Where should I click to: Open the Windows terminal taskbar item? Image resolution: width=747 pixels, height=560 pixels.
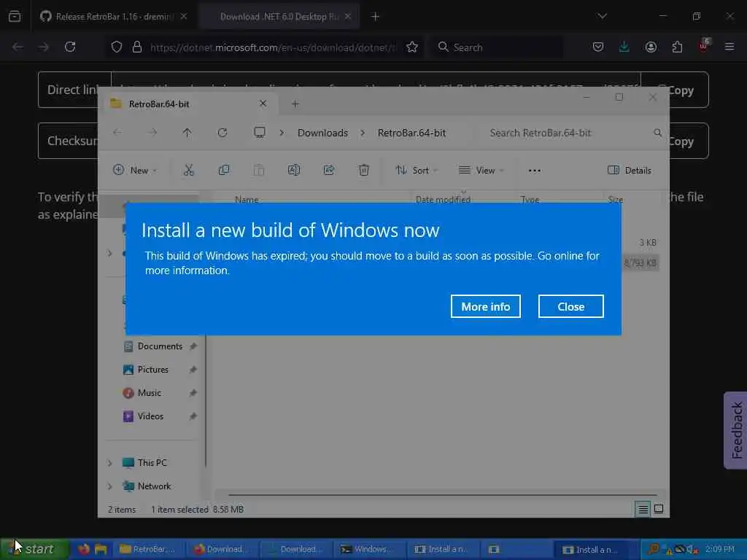click(370, 550)
